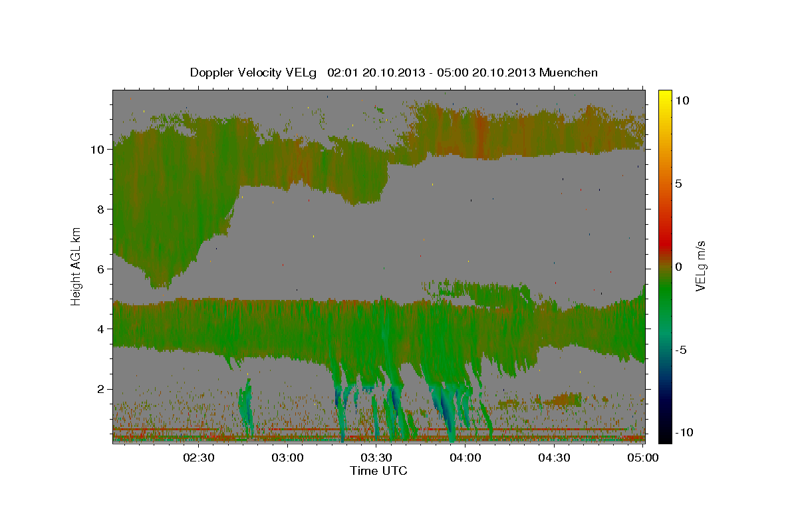Select the 03:00 time axis label
This screenshot has height=532, width=798.
point(288,458)
